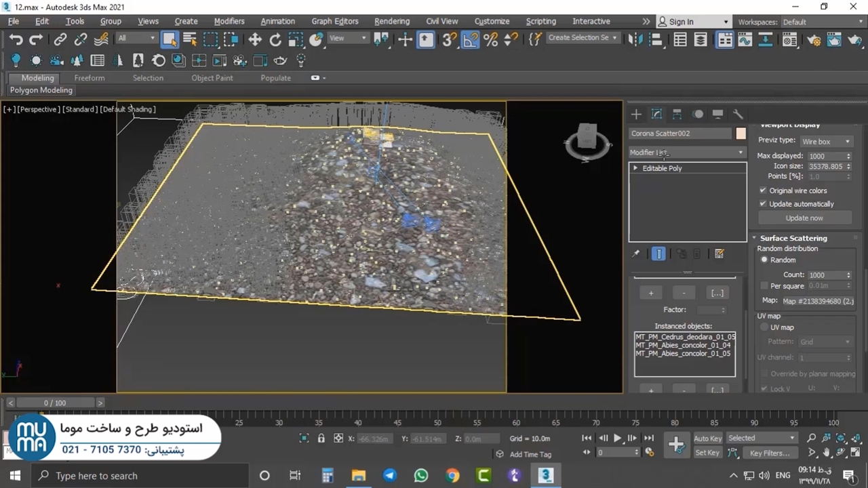Click the Auto Key button
This screenshot has width=868, height=488.
(707, 439)
